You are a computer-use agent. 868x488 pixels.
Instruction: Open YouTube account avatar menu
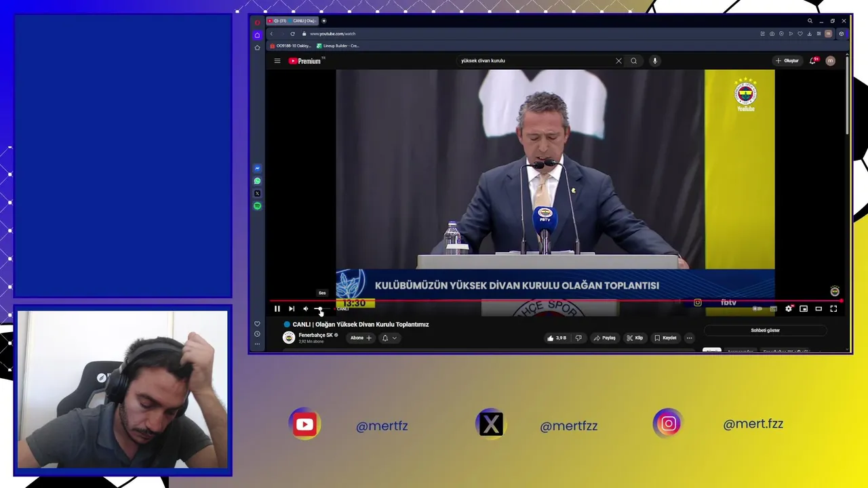click(x=831, y=61)
